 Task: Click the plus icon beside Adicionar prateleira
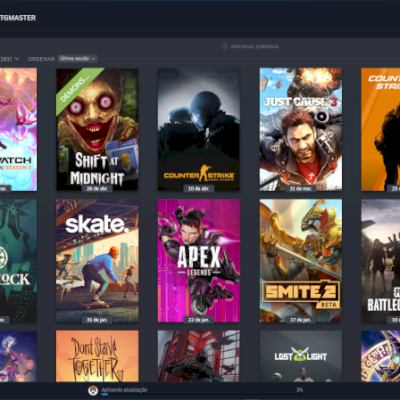point(225,46)
